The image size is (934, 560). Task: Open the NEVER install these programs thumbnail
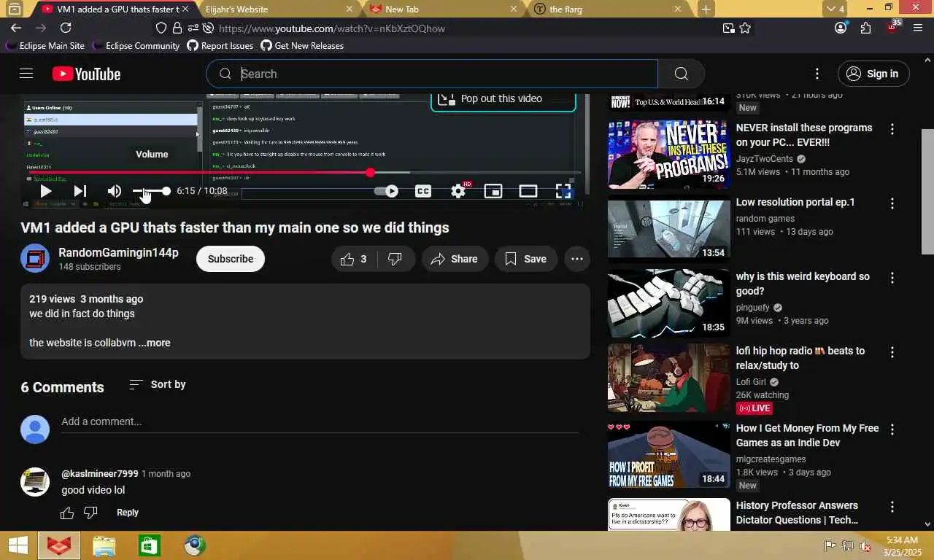pos(669,155)
